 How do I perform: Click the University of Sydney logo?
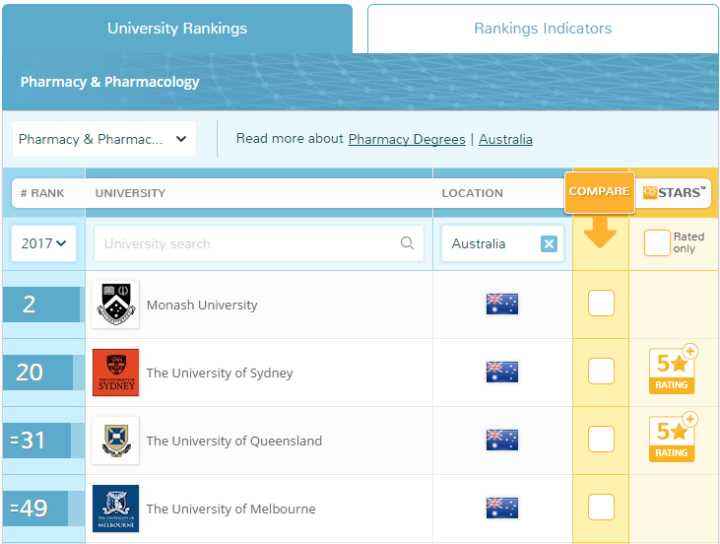tap(116, 372)
